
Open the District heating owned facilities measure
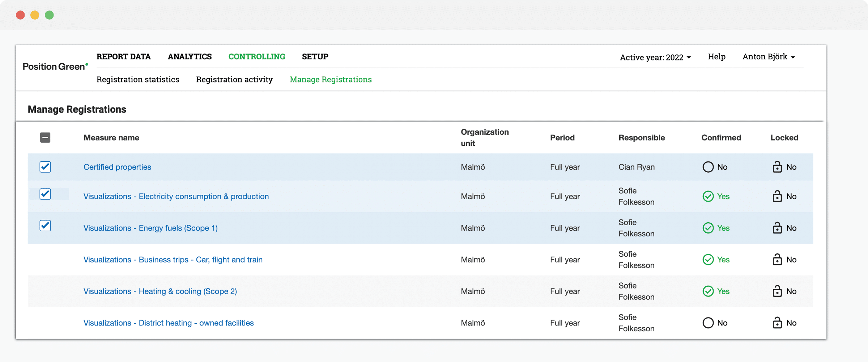[x=169, y=323]
